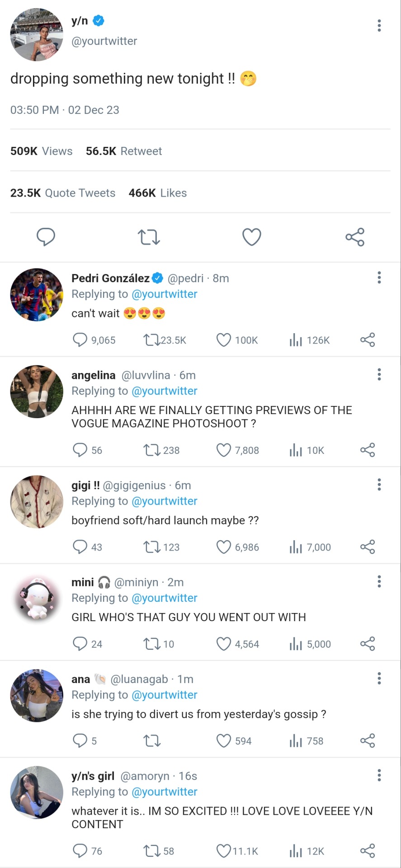
Task: Retweet Pedri's "can't wait" reply
Action: pos(151,340)
